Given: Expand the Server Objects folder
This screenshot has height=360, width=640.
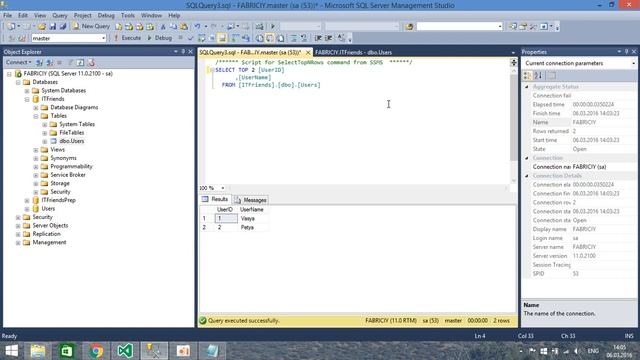Looking at the screenshot, I should click(18, 226).
